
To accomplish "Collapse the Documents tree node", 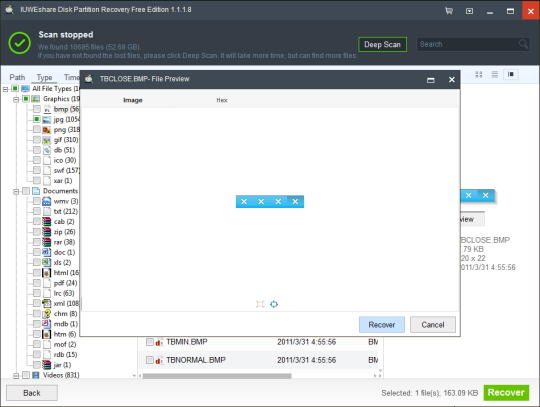I will pos(16,192).
